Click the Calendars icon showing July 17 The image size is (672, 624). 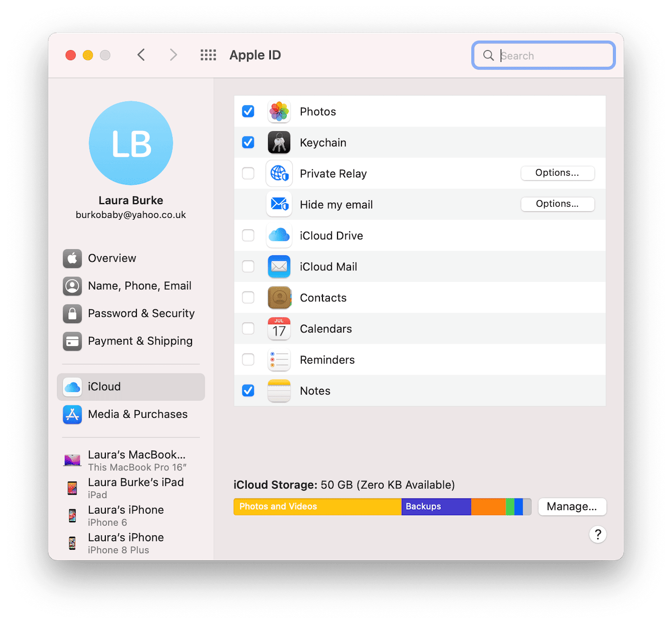279,329
